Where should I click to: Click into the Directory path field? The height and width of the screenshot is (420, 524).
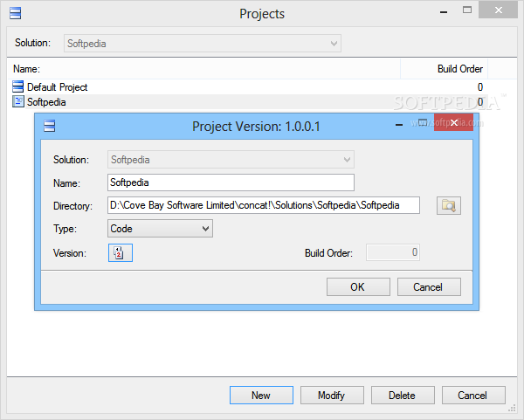pyautogui.click(x=264, y=205)
